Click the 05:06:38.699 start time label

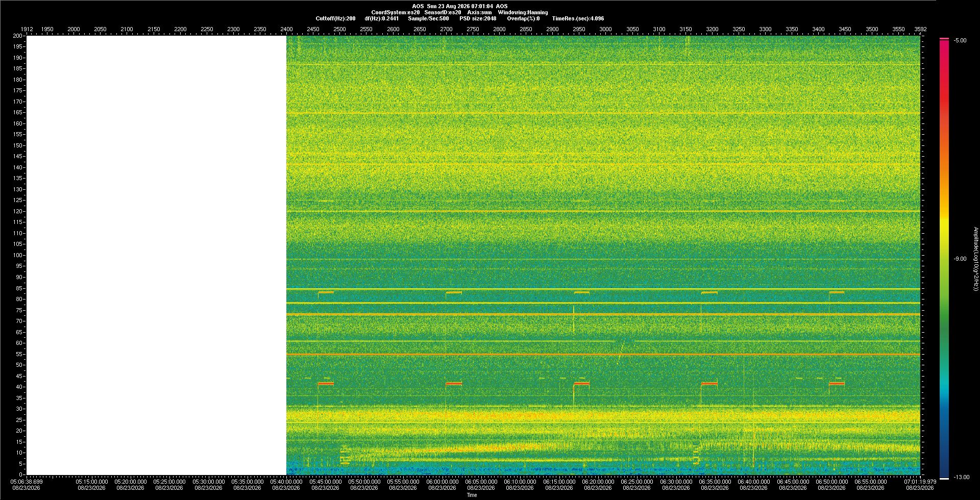27,481
